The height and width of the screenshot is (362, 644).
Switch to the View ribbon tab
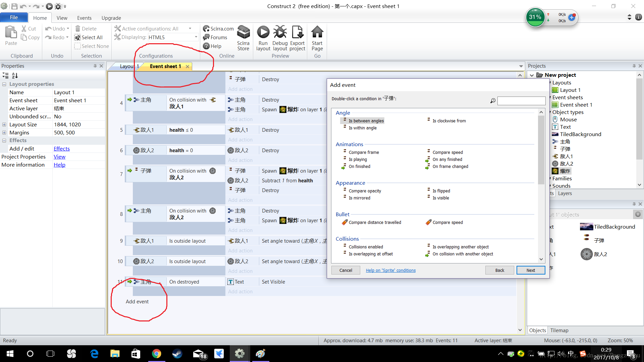(x=62, y=18)
